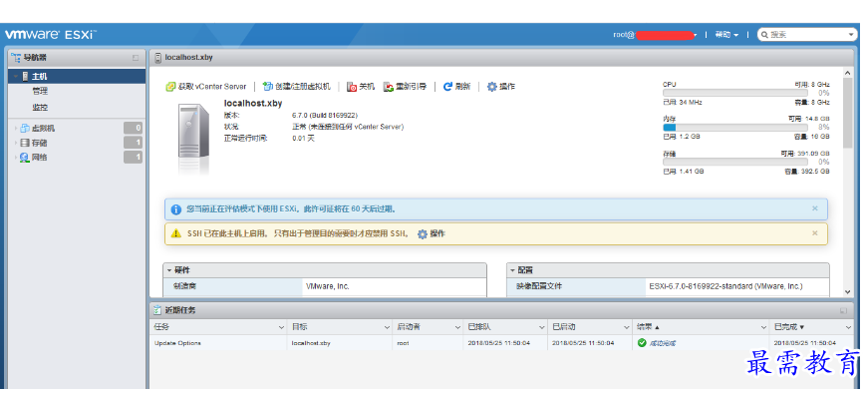
Task: Collapse the 配置 configuration section
Action: [513, 270]
